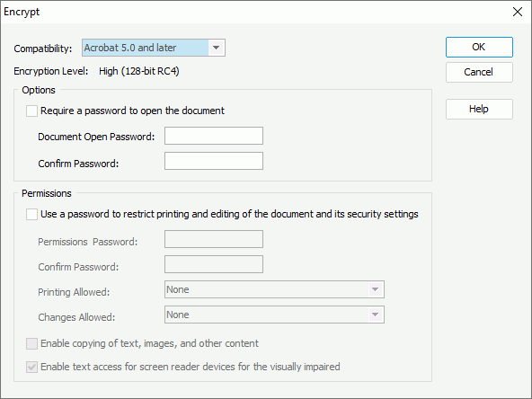Image resolution: width=532 pixels, height=399 pixels.
Task: Click the Confirm Password field under Permissions
Action: tap(214, 264)
